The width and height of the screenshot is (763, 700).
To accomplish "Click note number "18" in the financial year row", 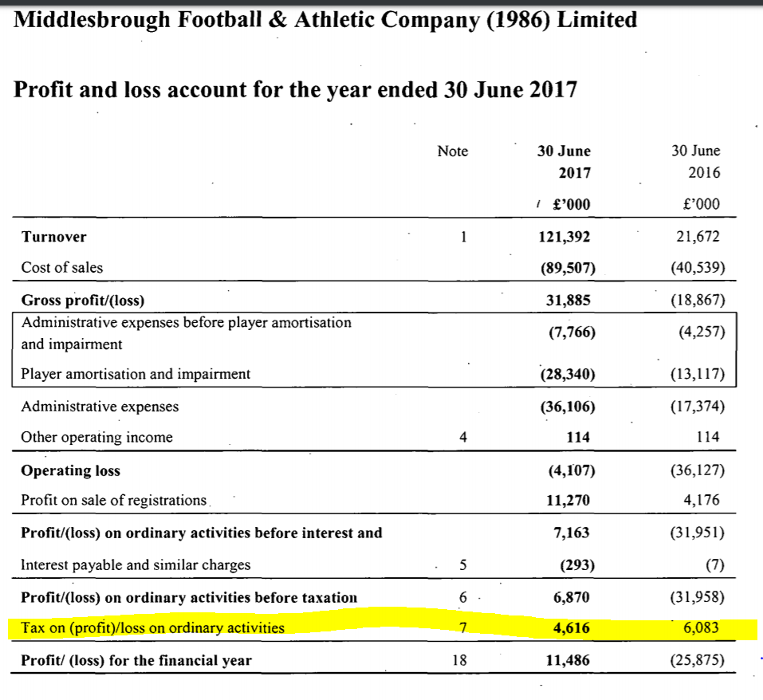I will point(459,661).
